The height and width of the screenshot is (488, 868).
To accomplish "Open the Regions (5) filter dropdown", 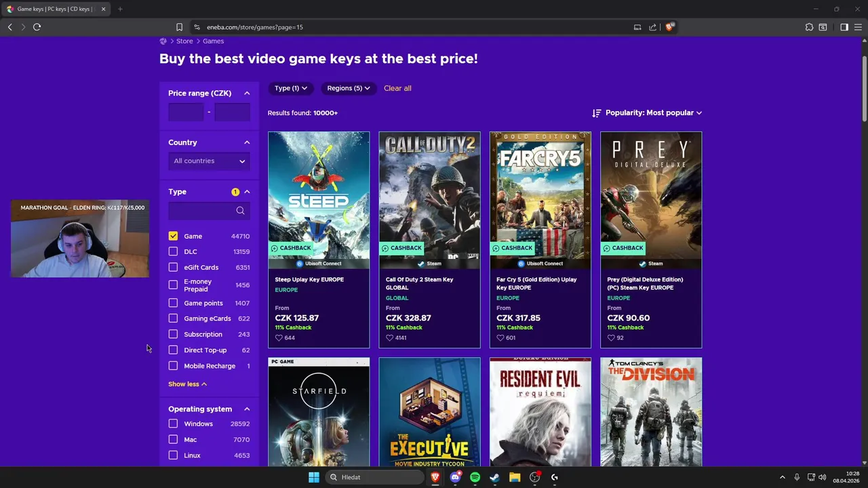I will click(348, 88).
